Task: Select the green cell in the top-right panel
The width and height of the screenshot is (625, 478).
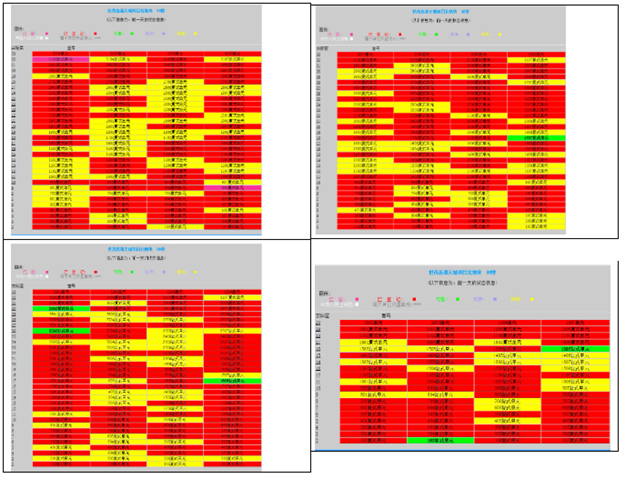Action: pos(535,137)
